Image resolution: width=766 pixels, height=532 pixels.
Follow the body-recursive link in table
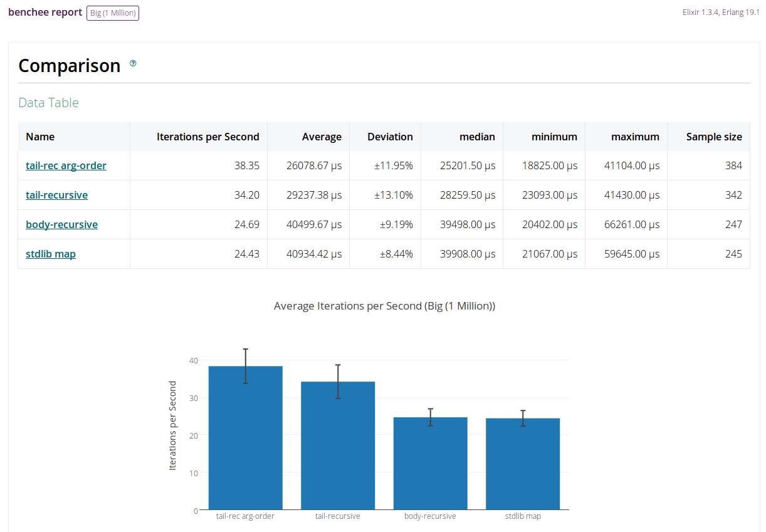click(61, 224)
